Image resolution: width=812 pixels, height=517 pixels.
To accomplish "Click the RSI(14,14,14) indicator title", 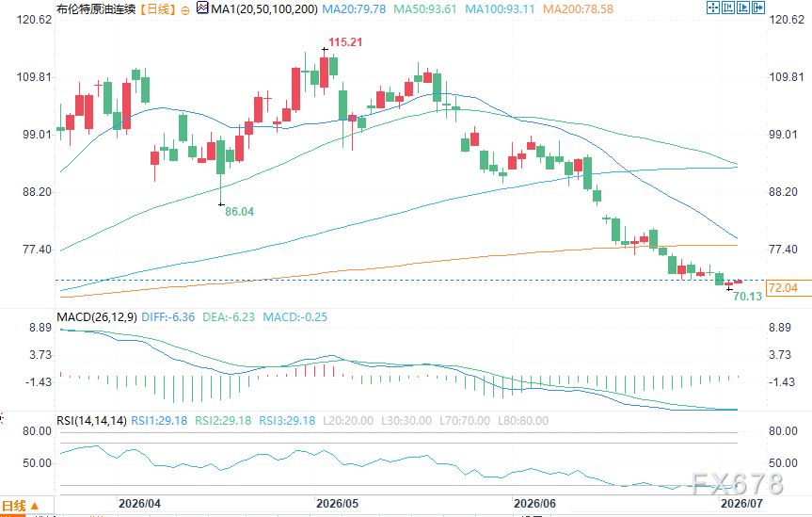I will (x=91, y=421).
